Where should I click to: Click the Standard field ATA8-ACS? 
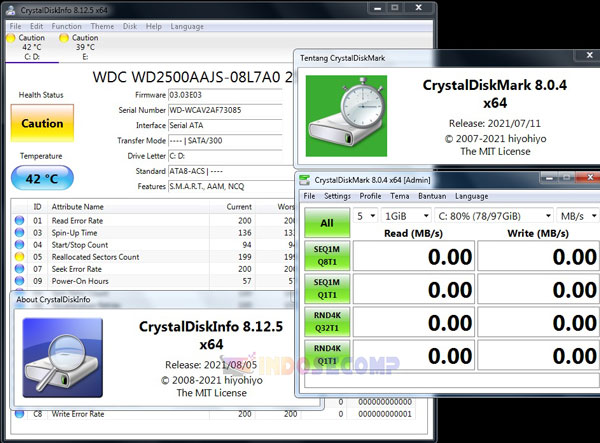coord(230,171)
